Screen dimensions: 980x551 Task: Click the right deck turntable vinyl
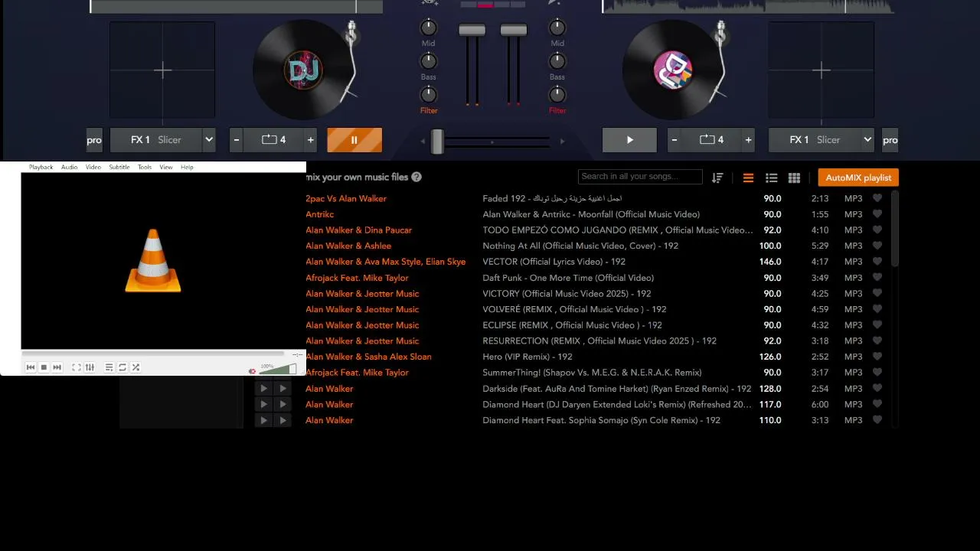(x=672, y=70)
